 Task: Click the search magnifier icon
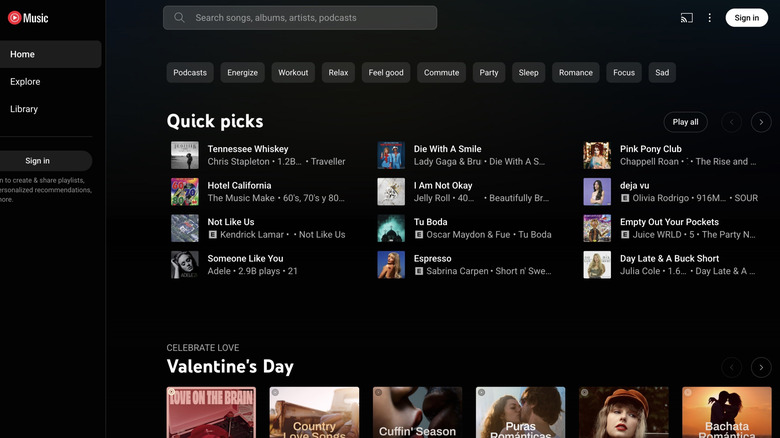[x=180, y=18]
